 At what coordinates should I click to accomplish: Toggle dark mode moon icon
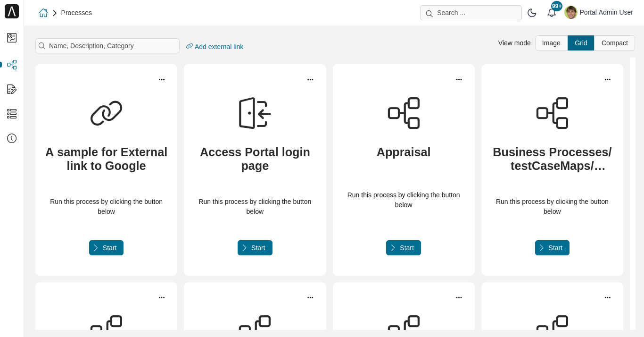(x=532, y=13)
